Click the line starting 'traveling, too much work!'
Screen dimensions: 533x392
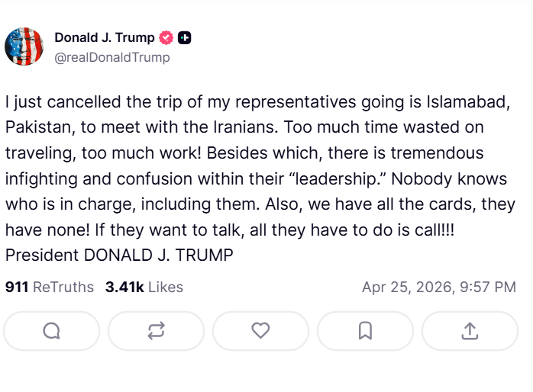tap(244, 153)
